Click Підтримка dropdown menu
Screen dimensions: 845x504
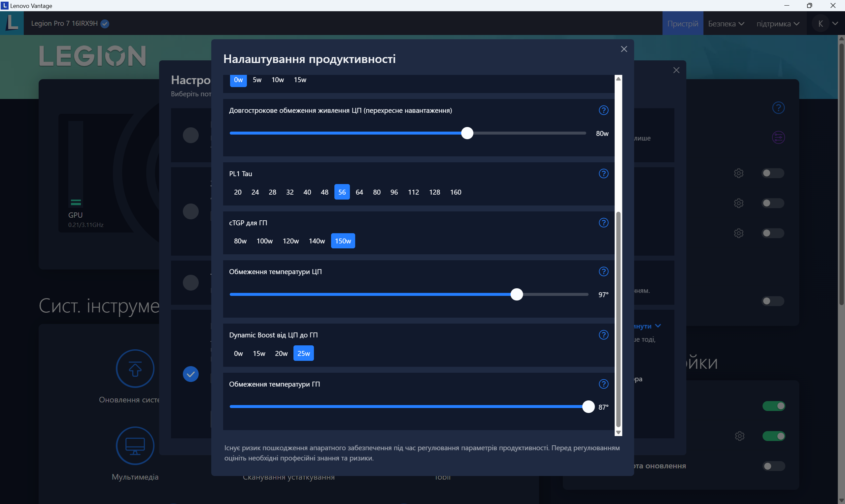778,23
